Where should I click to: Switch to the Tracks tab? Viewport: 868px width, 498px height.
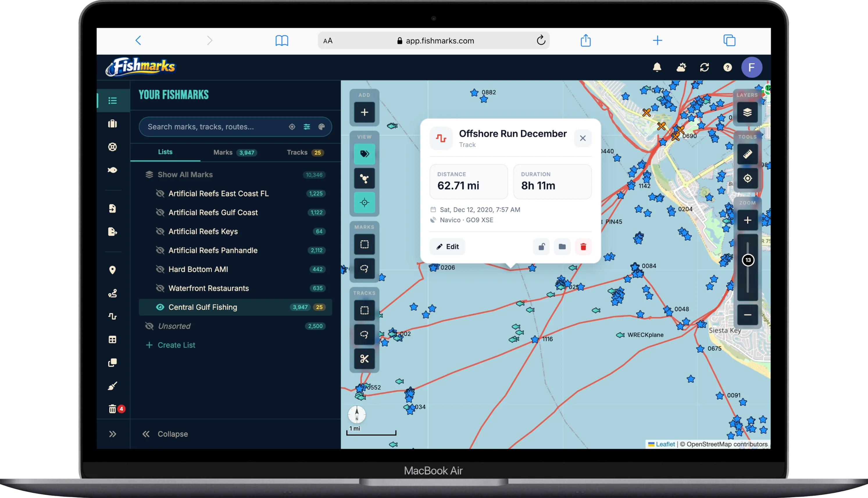tap(305, 153)
